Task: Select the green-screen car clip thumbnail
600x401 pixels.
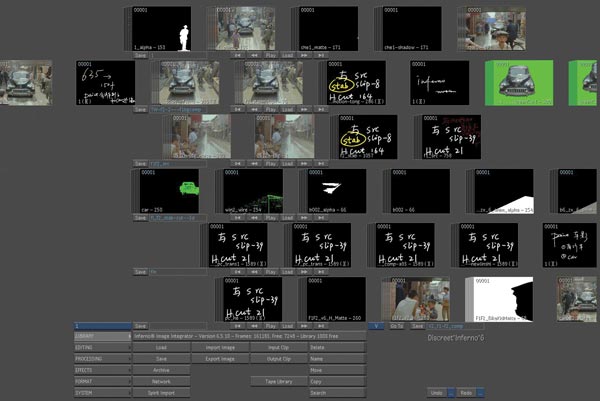Action: tap(519, 82)
